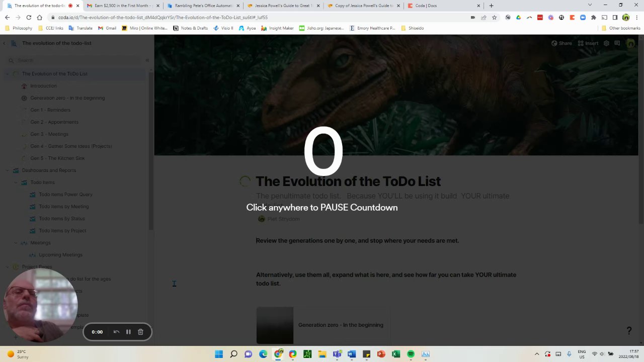Viewport: 644px width, 362px height.
Task: Toggle Chrome side panel
Action: (615, 17)
